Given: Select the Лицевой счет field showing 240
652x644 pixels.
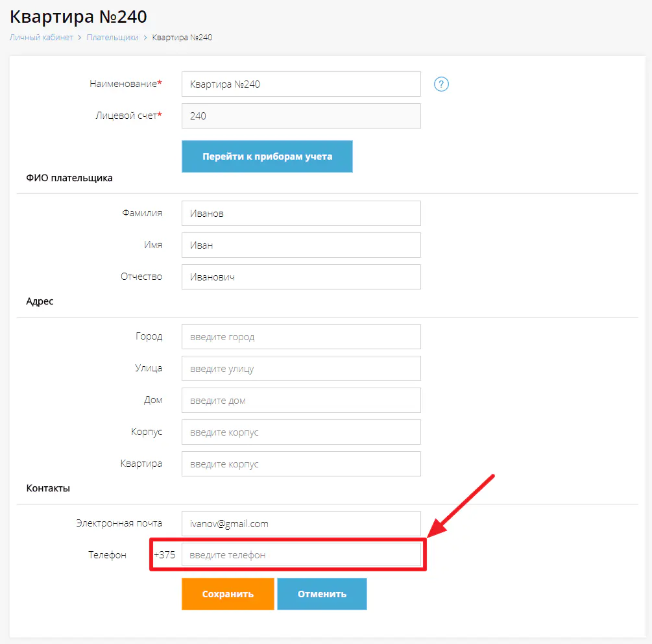Looking at the screenshot, I should click(x=301, y=116).
